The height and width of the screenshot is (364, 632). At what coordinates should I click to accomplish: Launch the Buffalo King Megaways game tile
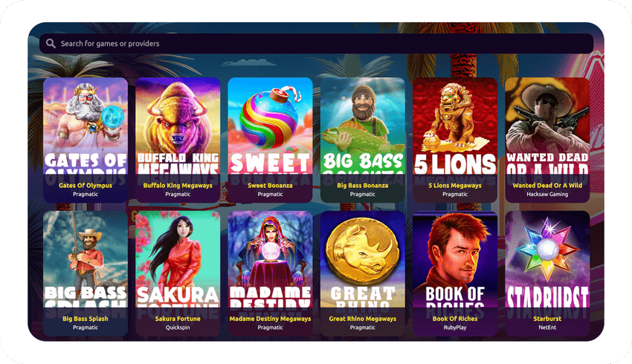click(178, 140)
